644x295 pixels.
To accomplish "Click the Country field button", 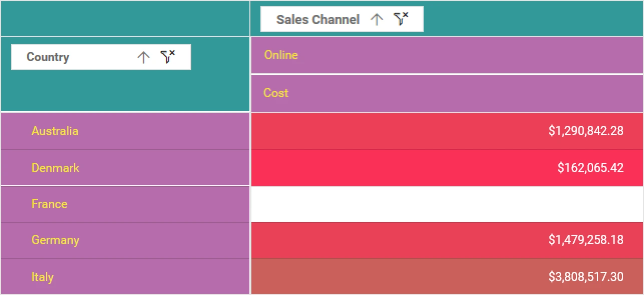I will point(48,57).
